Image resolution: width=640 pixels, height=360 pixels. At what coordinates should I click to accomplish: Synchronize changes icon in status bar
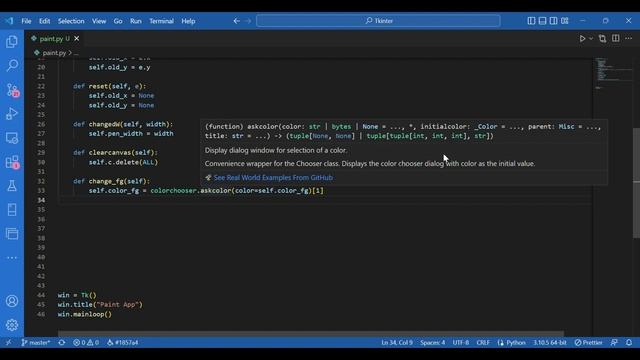coord(62,342)
